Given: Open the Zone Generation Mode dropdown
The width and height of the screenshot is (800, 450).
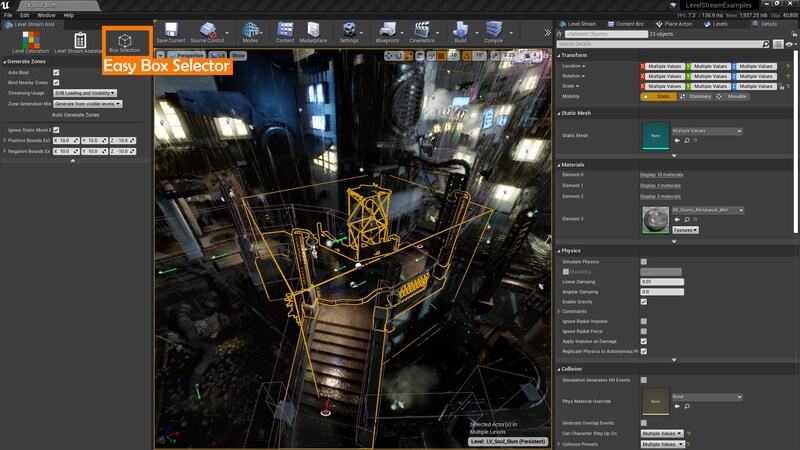Looking at the screenshot, I should [x=88, y=104].
